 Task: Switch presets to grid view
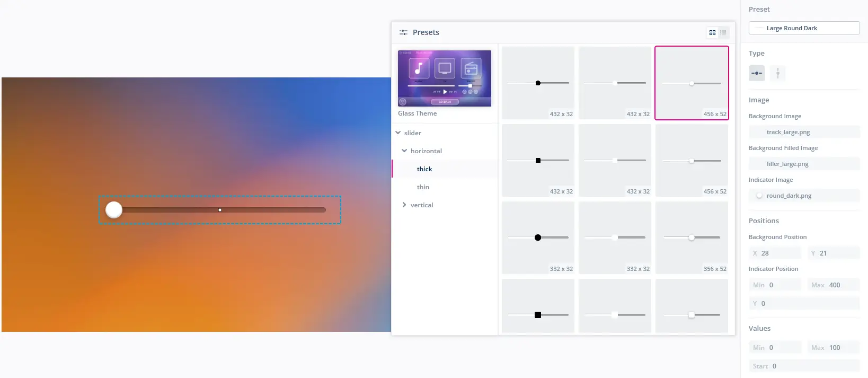click(x=712, y=33)
